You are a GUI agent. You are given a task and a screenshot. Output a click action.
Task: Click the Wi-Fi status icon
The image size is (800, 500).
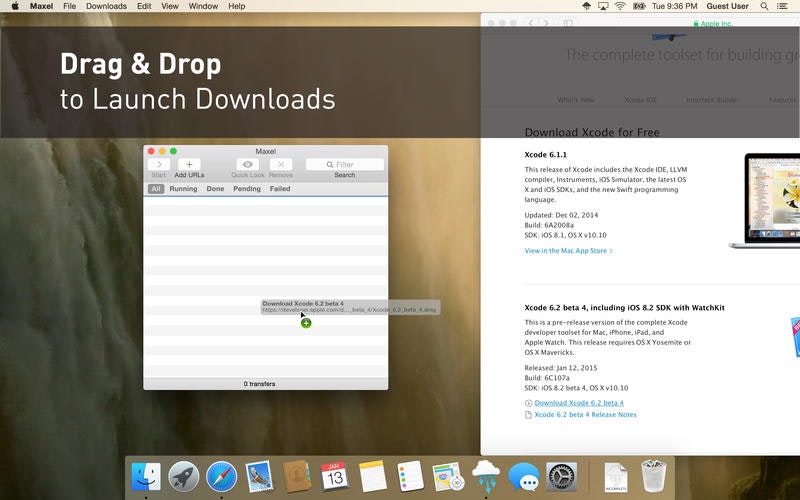click(620, 6)
